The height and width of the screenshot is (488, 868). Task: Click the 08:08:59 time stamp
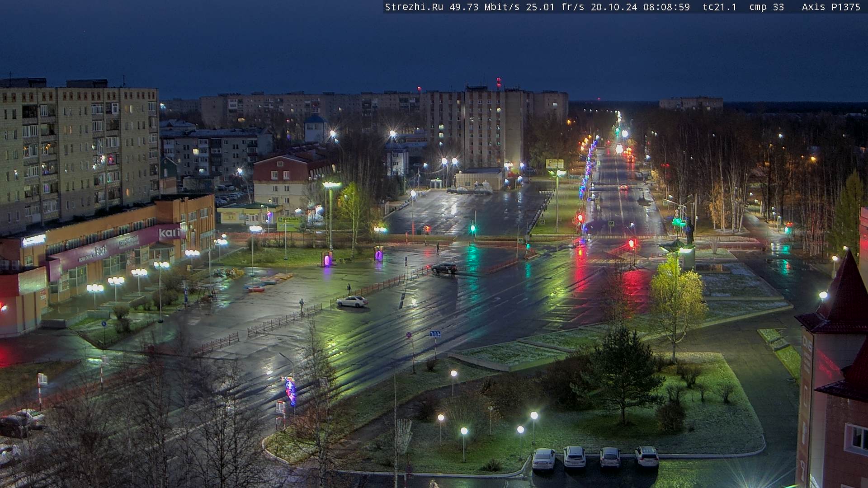(x=667, y=7)
